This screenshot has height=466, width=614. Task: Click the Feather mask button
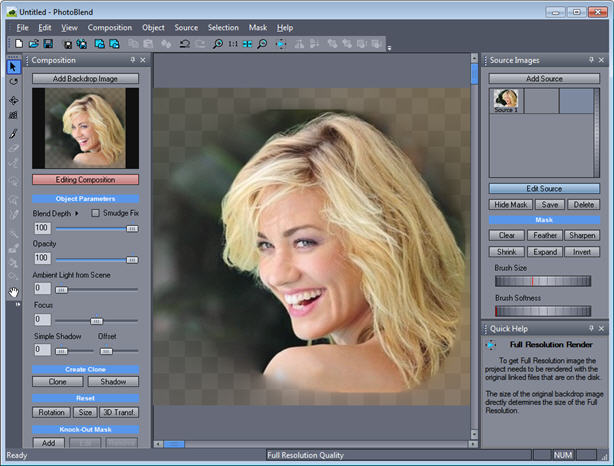[544, 235]
